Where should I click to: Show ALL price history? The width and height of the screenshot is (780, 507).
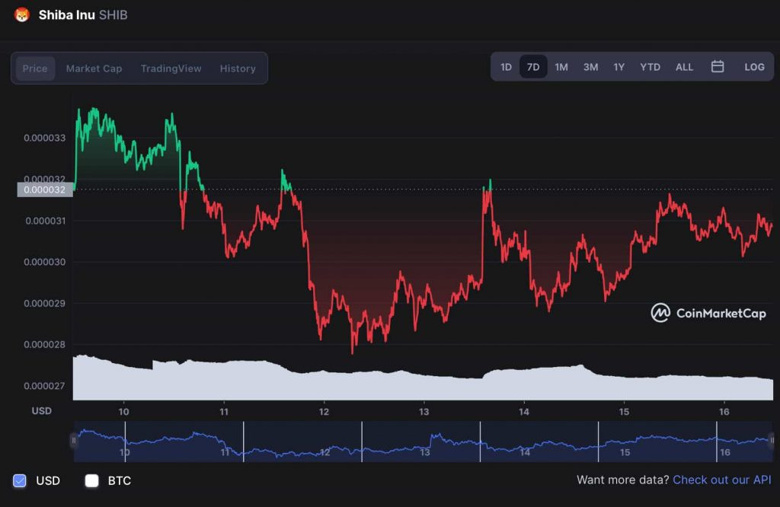point(684,67)
